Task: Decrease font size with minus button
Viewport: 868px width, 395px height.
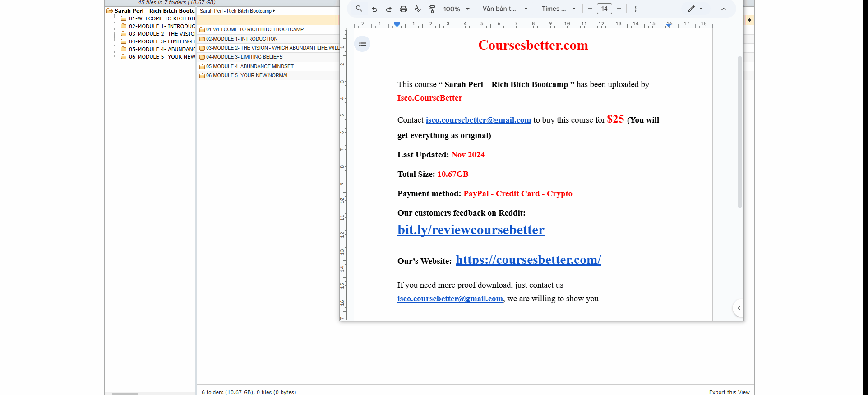Action: click(x=590, y=9)
